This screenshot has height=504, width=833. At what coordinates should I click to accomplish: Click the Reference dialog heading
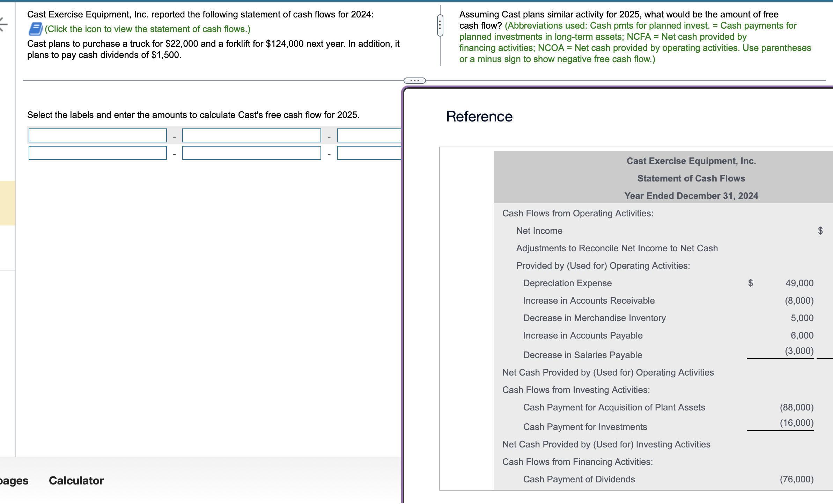[479, 117]
